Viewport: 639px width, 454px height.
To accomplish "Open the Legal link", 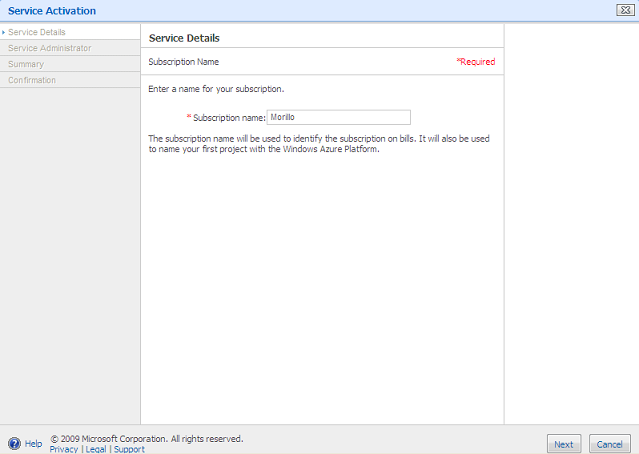I will pos(96,449).
